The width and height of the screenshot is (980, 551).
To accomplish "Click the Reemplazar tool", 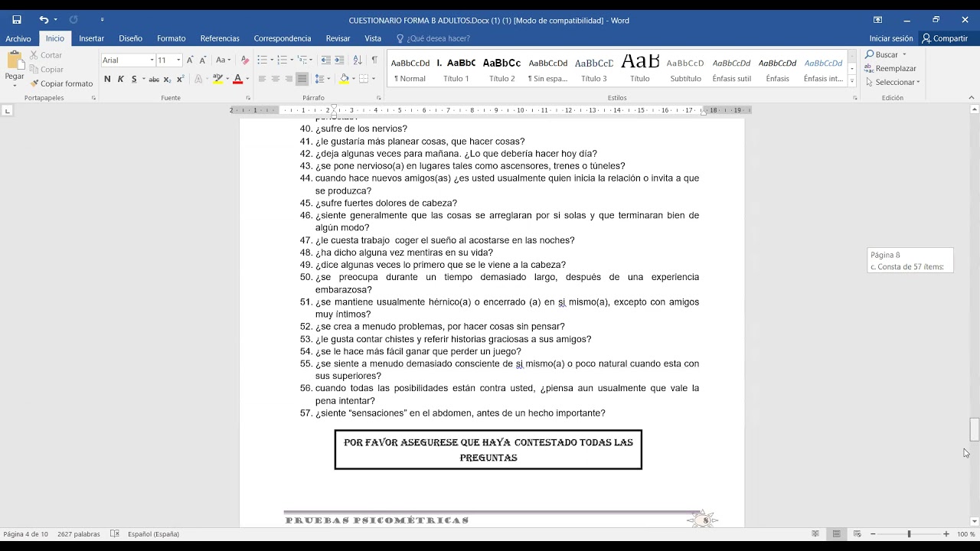I will (890, 68).
